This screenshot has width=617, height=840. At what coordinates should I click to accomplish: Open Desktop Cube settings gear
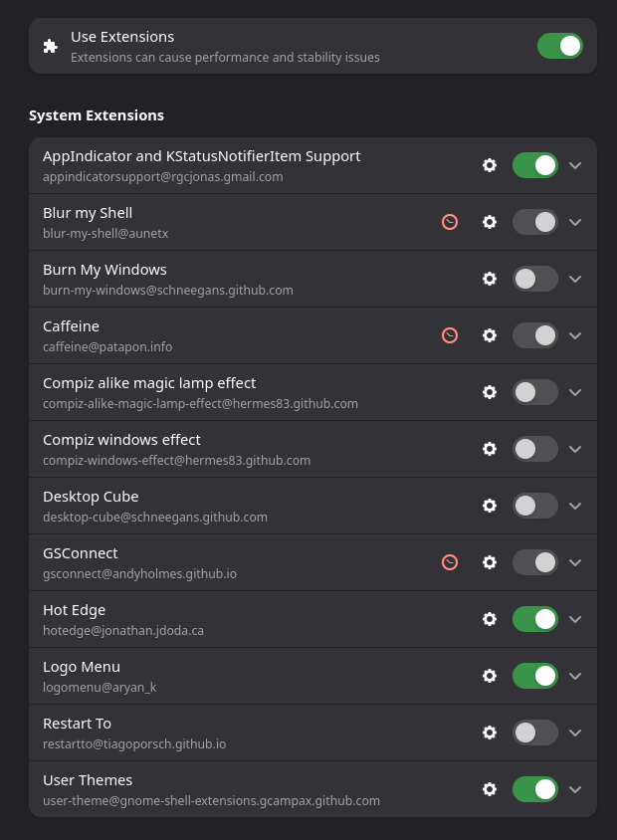pyautogui.click(x=489, y=506)
